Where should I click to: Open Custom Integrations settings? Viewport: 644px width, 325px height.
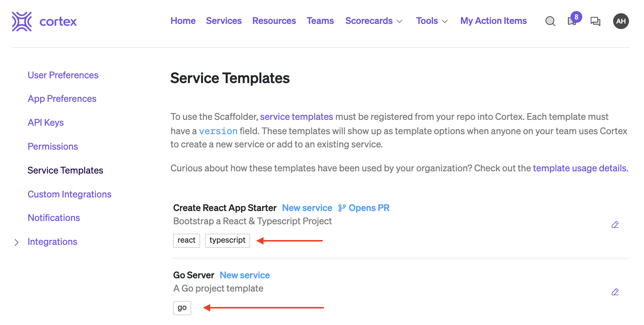(x=69, y=194)
